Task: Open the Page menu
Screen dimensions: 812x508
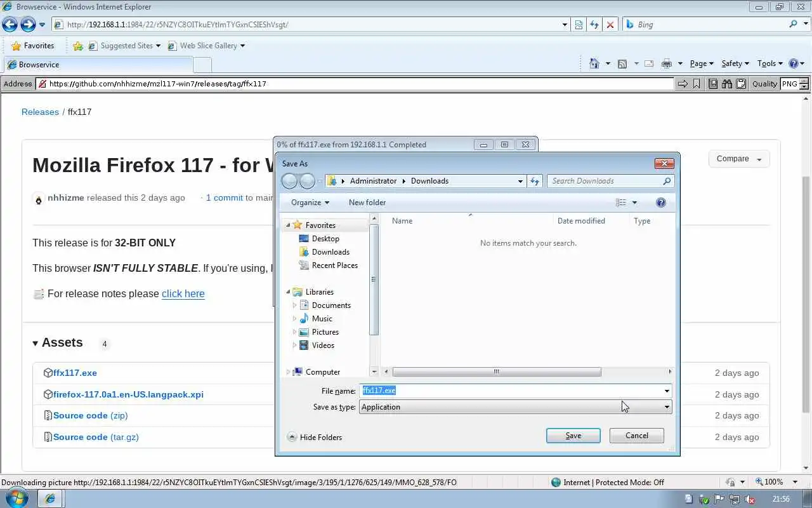Action: (x=701, y=63)
